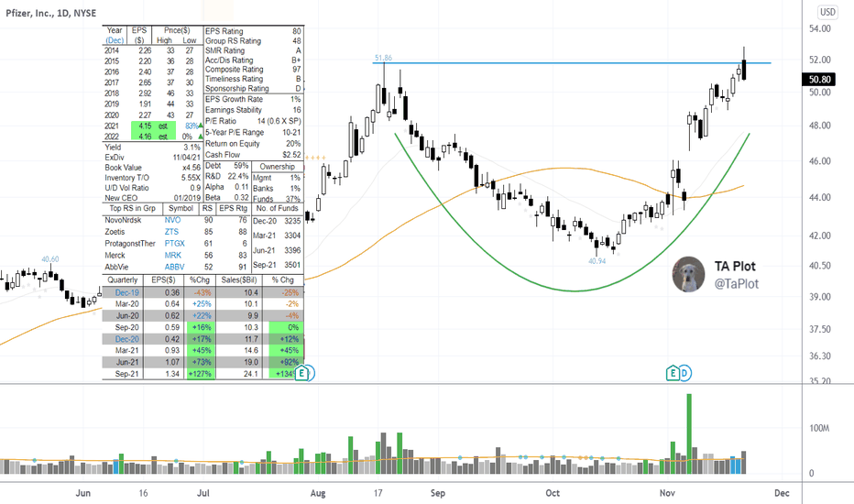Click the Top RS in Grp header
This screenshot has height=504, width=854.
132,208
